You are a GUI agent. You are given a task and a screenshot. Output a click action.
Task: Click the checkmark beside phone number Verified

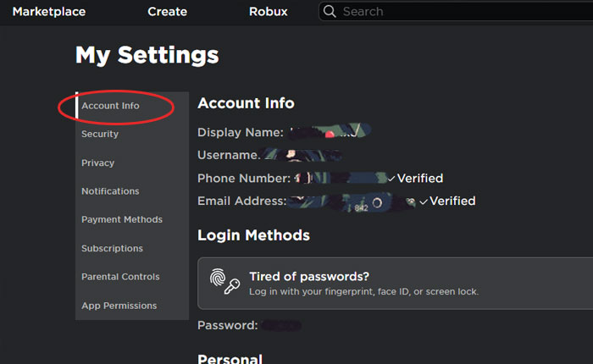coord(391,179)
